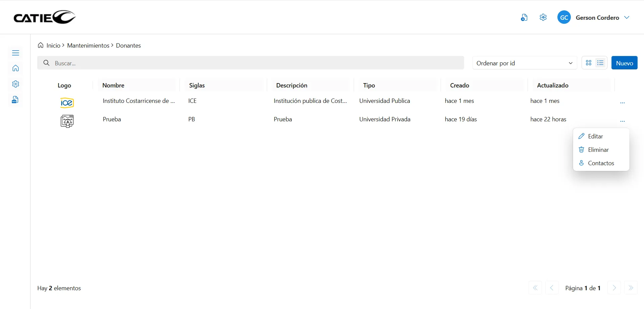The image size is (644, 309).
Task: Open the options menu for the ICE row
Action: point(622,103)
